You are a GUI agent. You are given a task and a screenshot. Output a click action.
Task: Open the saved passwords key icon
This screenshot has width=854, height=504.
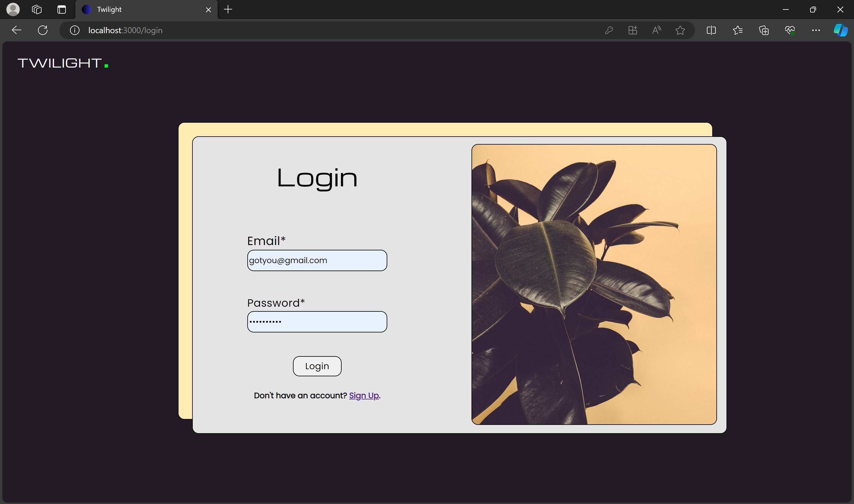coord(609,30)
